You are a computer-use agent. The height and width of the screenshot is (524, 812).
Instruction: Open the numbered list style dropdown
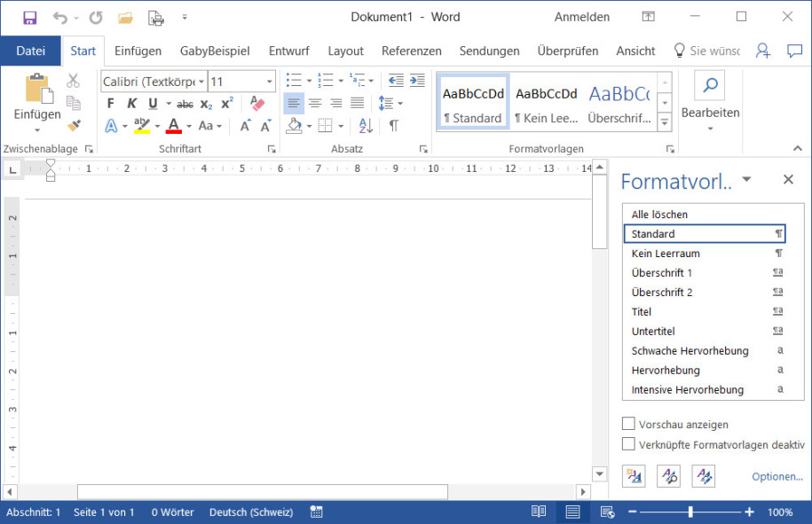click(341, 81)
